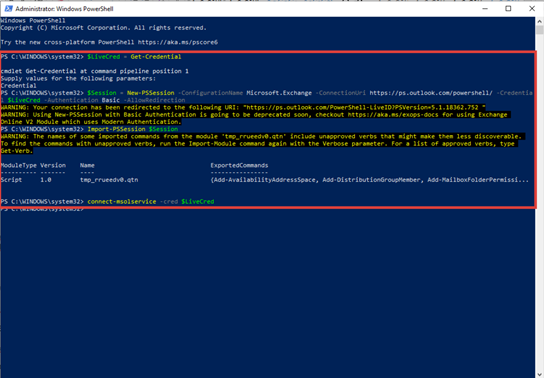This screenshot has height=378, width=544.
Task: Click the vertical scrollbar thumb
Action: coord(539,30)
